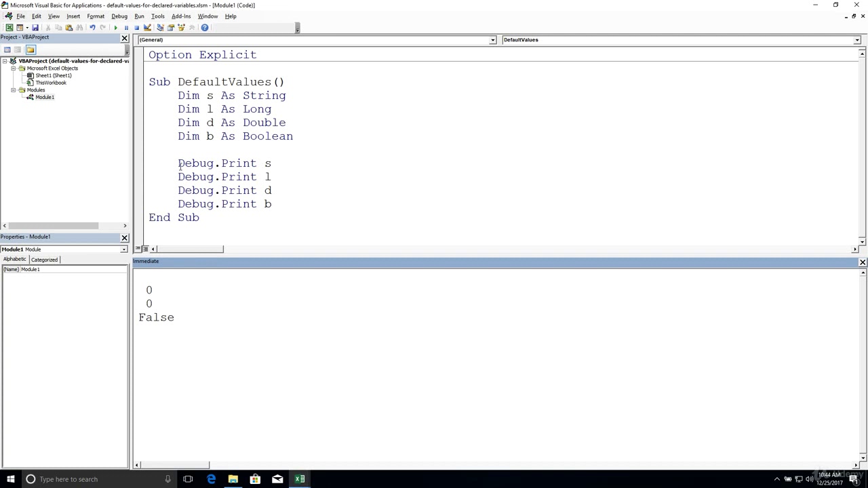Select ThisWorkbook in project tree
868x488 pixels.
point(51,83)
